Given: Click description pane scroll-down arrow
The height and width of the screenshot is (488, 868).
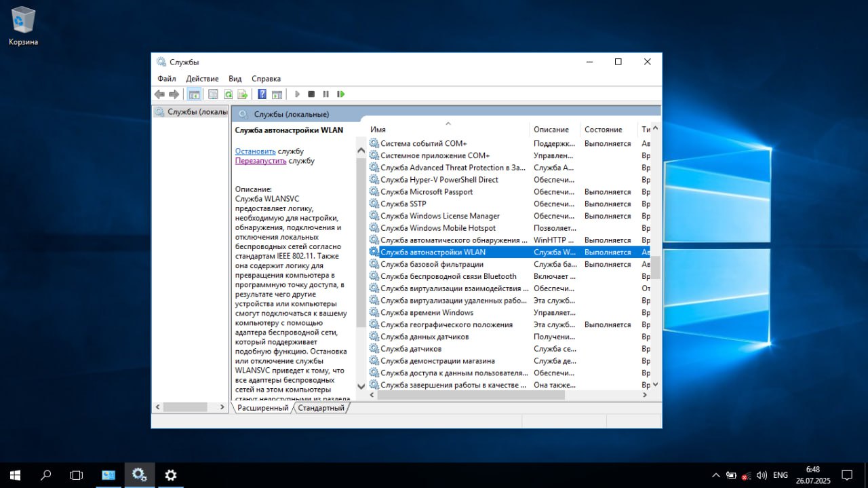Looking at the screenshot, I should [361, 386].
